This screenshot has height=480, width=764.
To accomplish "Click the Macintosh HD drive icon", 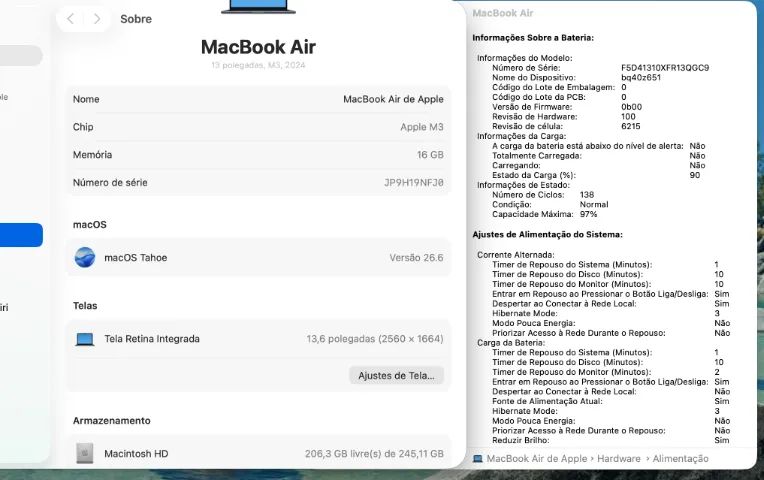I will click(85, 453).
